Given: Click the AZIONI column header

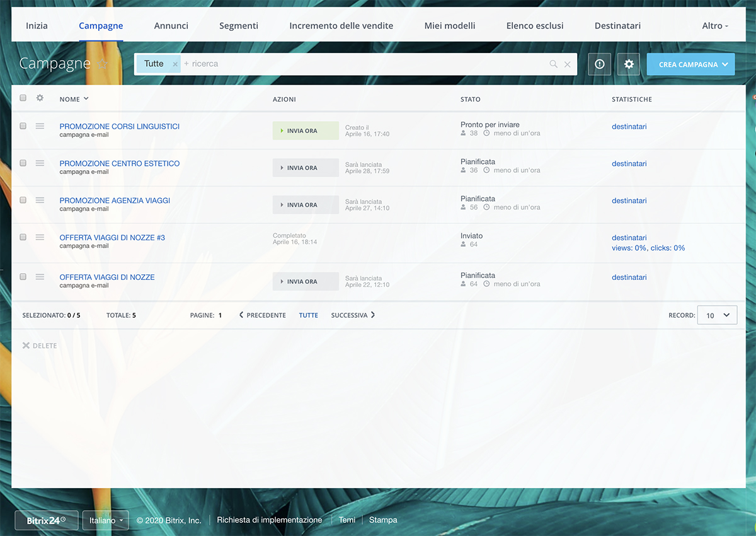Looking at the screenshot, I should tap(284, 100).
